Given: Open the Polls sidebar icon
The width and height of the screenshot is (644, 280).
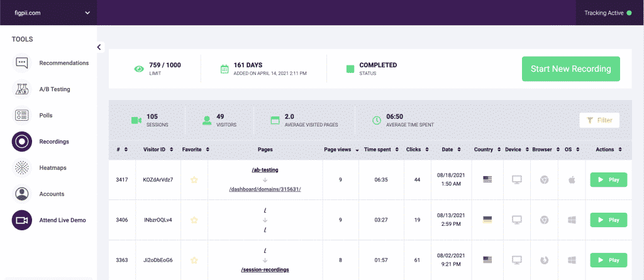Looking at the screenshot, I should 22,115.
